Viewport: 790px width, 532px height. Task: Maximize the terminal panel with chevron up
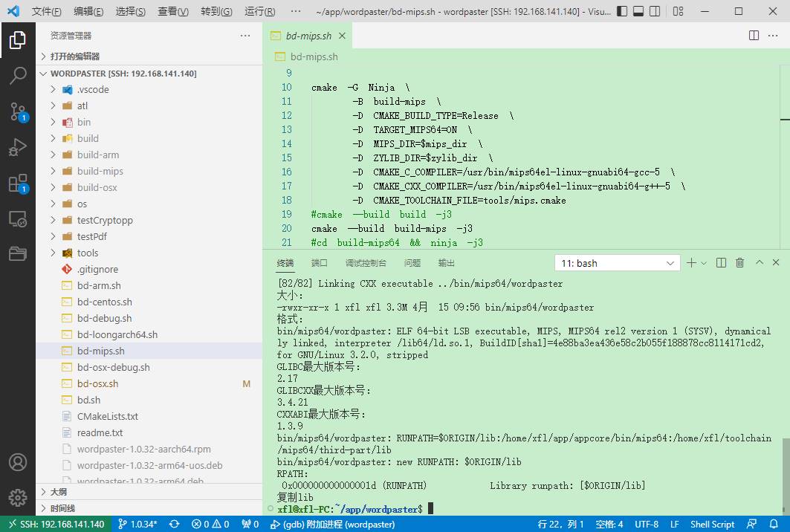[760, 263]
